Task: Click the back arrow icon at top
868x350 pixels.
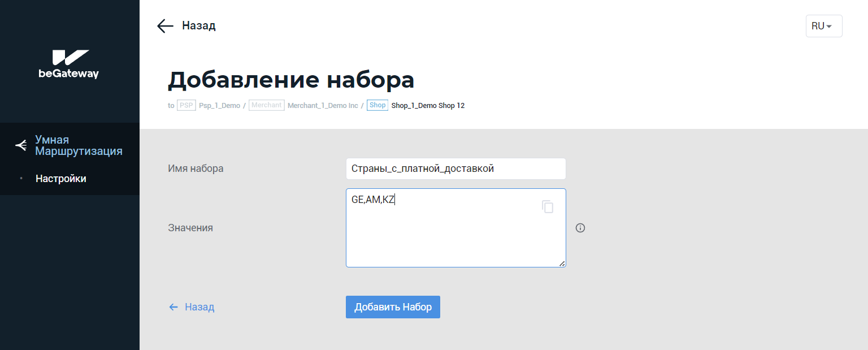Action: [x=165, y=26]
